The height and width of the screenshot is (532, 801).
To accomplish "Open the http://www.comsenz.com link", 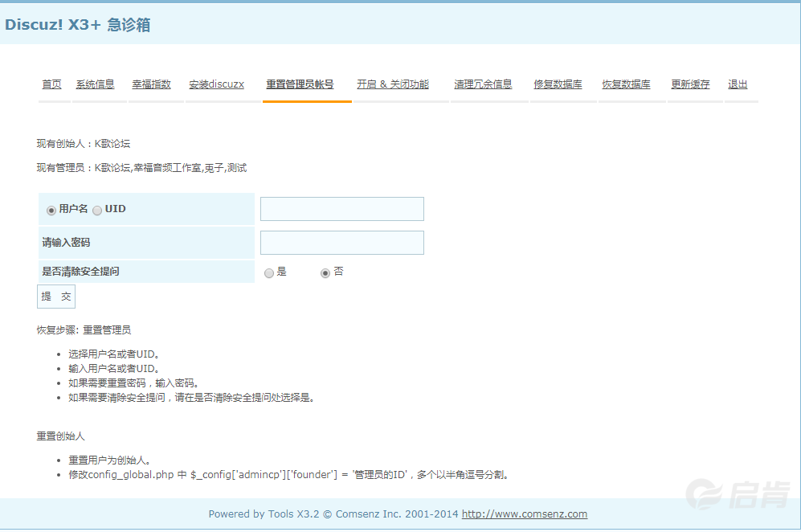I will [525, 514].
